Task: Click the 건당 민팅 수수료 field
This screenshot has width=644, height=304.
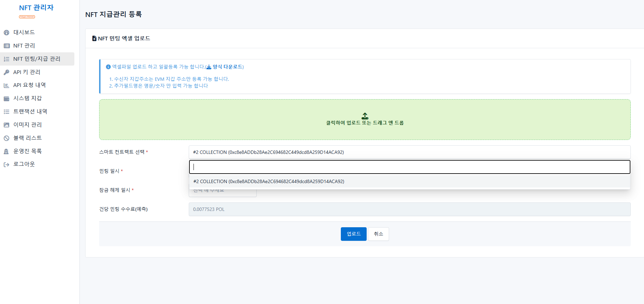Action: pos(409,209)
